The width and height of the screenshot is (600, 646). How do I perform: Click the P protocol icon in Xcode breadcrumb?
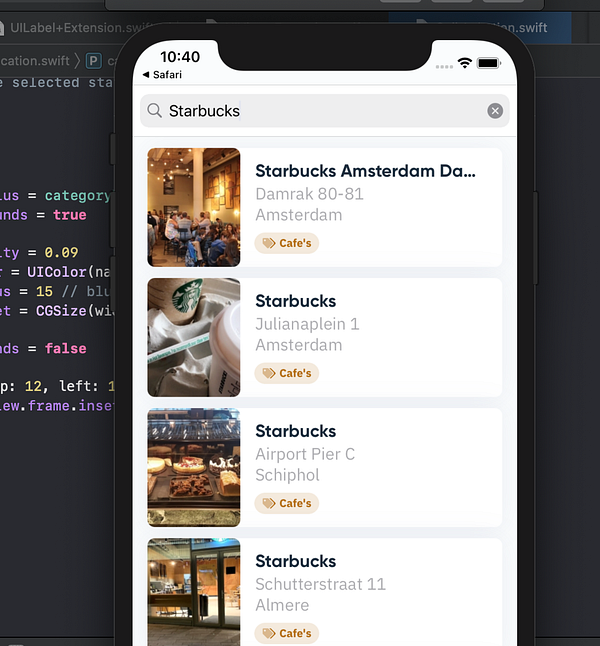94,61
